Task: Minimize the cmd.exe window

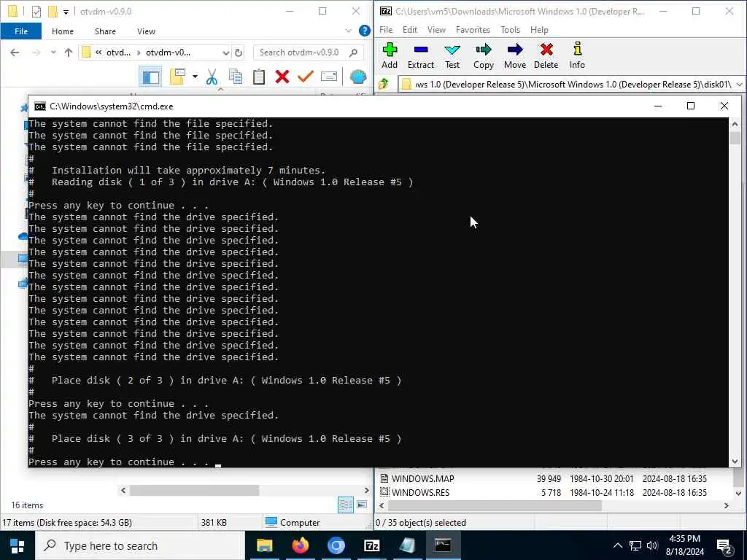Action: point(658,106)
